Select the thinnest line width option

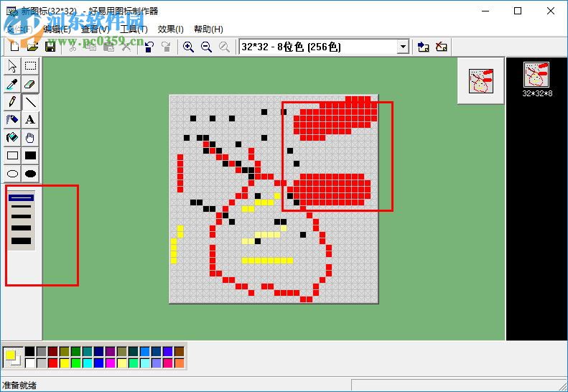click(21, 198)
